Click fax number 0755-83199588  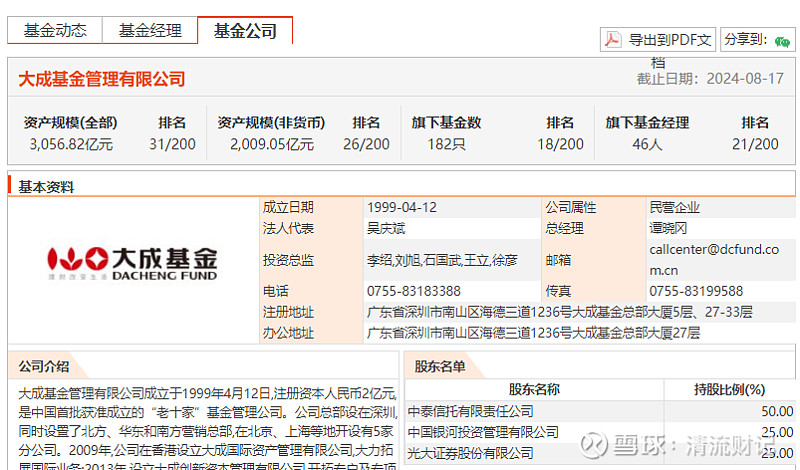[696, 291]
